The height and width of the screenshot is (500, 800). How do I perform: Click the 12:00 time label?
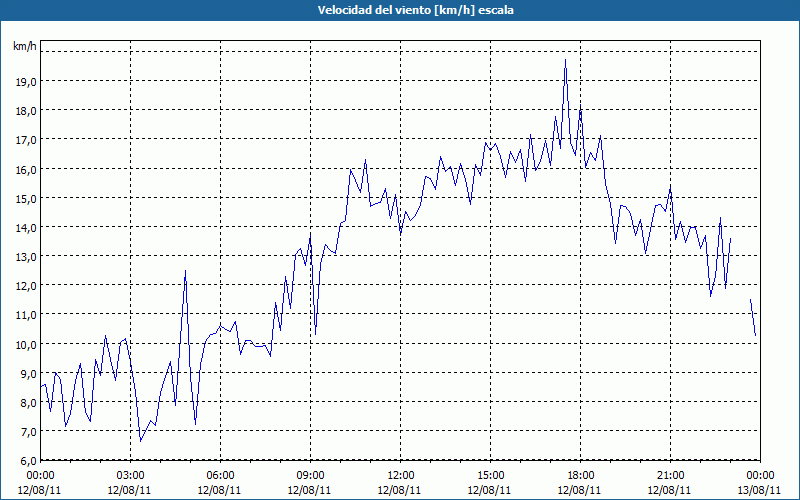(401, 476)
